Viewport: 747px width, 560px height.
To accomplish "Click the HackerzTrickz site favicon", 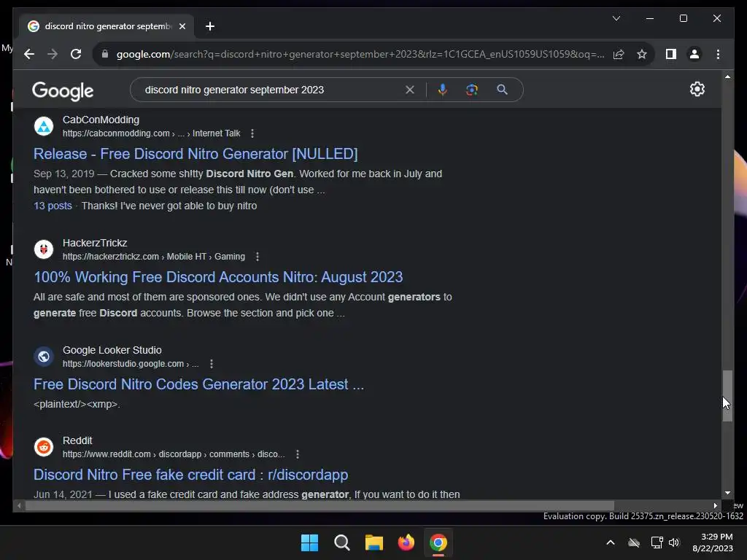I will click(44, 249).
